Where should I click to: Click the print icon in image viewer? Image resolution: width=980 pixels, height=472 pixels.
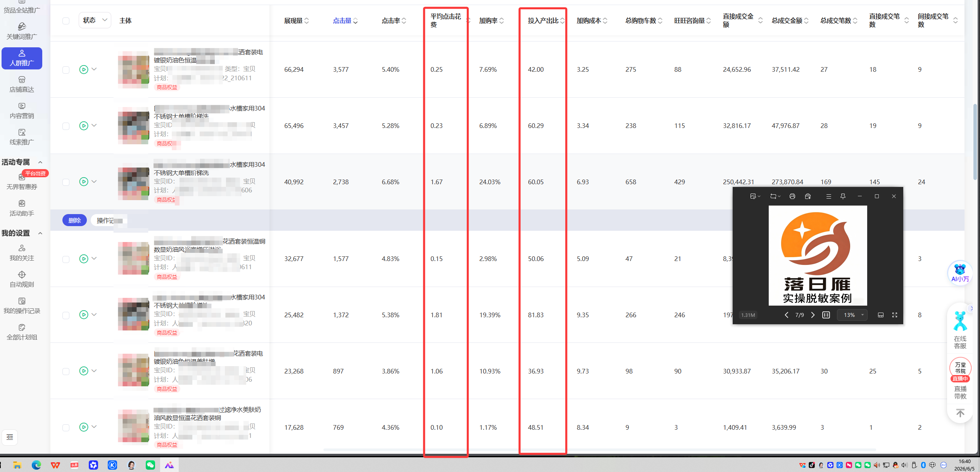pos(792,196)
